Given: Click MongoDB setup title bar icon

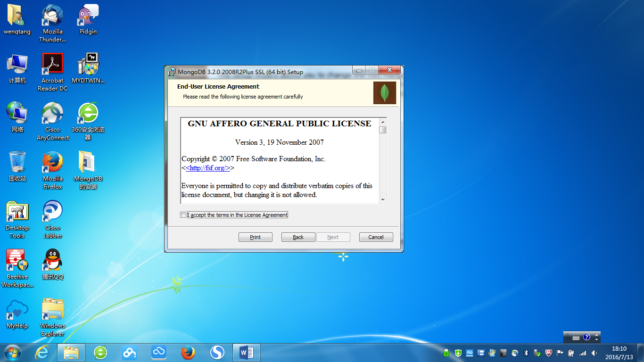Looking at the screenshot, I should (172, 72).
